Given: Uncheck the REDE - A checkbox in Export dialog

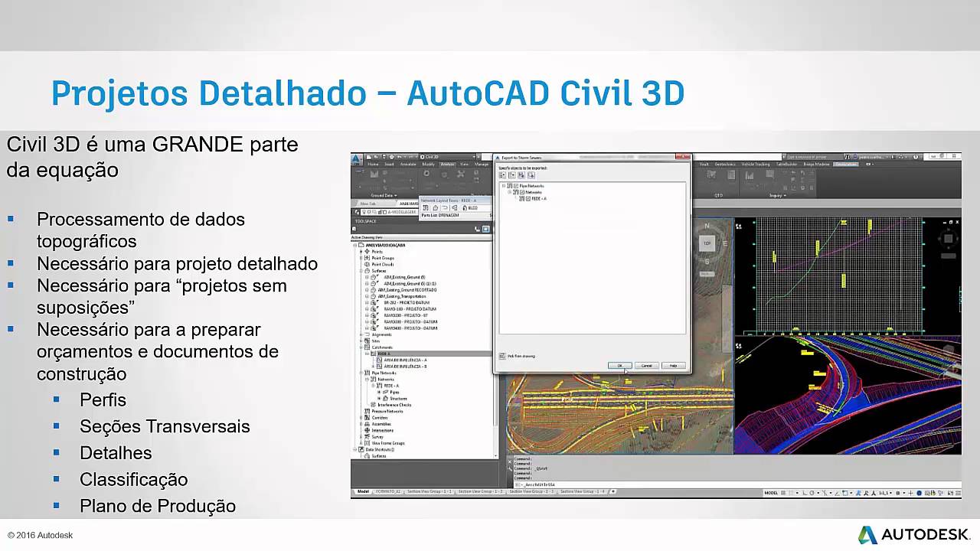Looking at the screenshot, I should pyautogui.click(x=528, y=198).
